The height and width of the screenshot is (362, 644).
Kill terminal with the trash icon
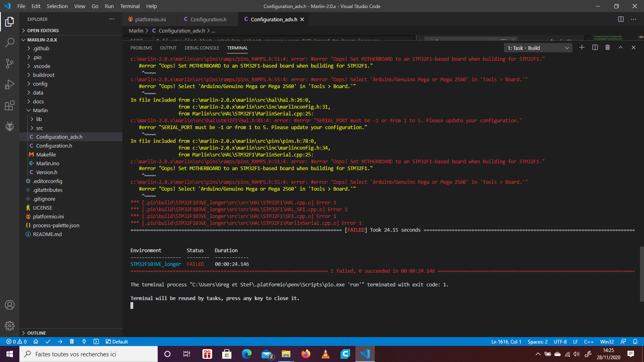tap(607, 47)
